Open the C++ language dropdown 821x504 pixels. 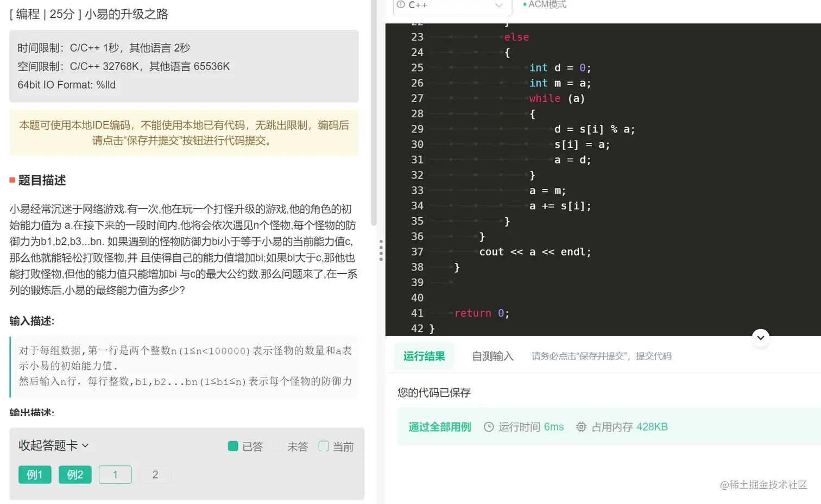[452, 6]
